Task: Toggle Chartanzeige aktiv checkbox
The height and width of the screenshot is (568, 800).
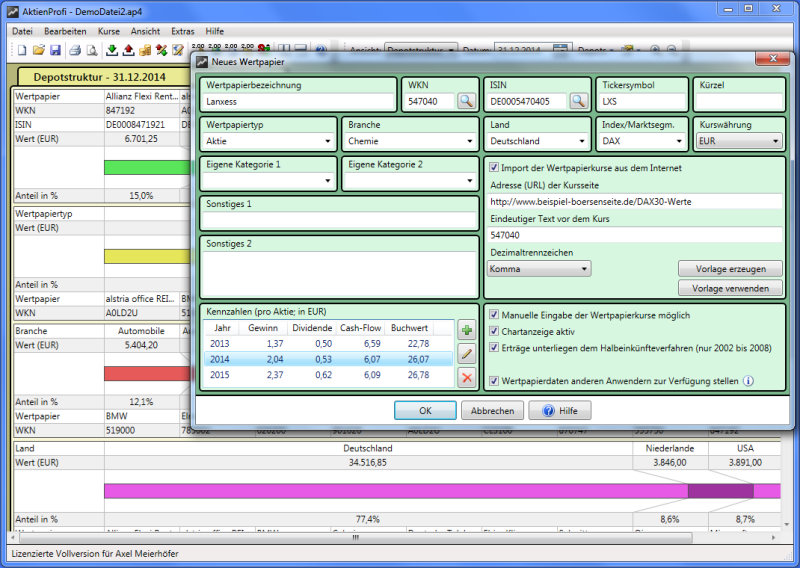Action: 494,331
